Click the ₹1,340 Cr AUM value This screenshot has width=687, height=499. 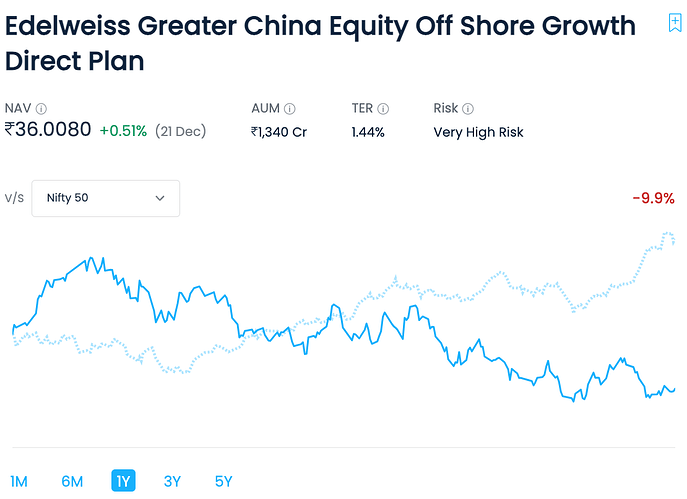tap(279, 131)
